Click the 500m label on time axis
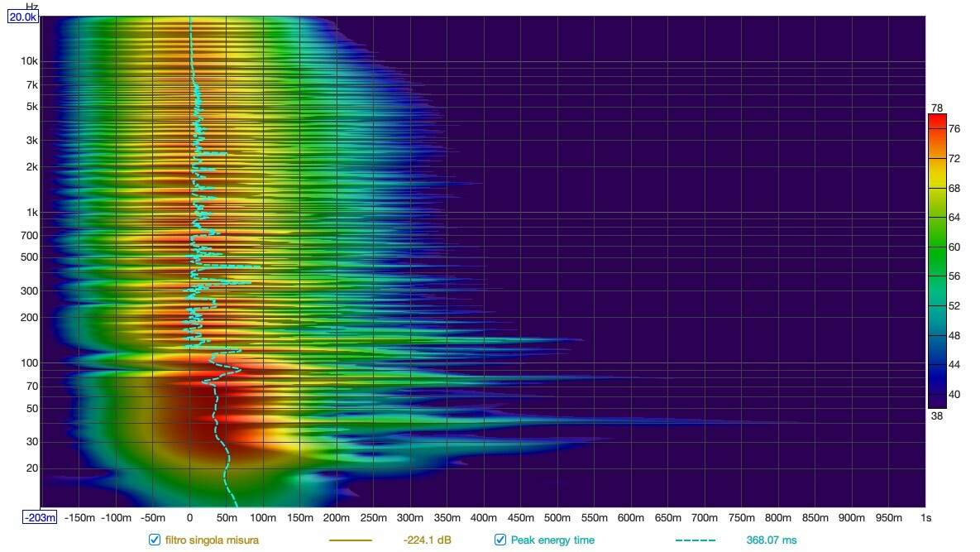The height and width of the screenshot is (552, 980). [x=557, y=517]
